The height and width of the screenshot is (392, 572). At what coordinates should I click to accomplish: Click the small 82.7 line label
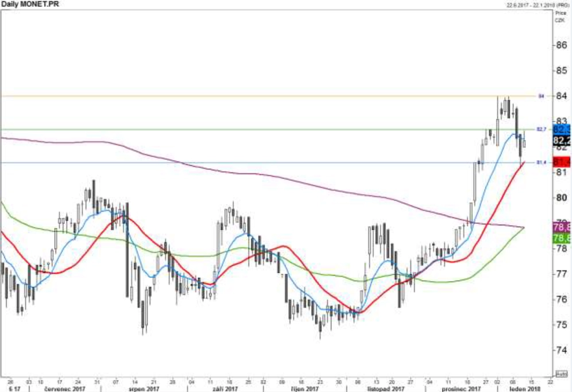(x=542, y=129)
